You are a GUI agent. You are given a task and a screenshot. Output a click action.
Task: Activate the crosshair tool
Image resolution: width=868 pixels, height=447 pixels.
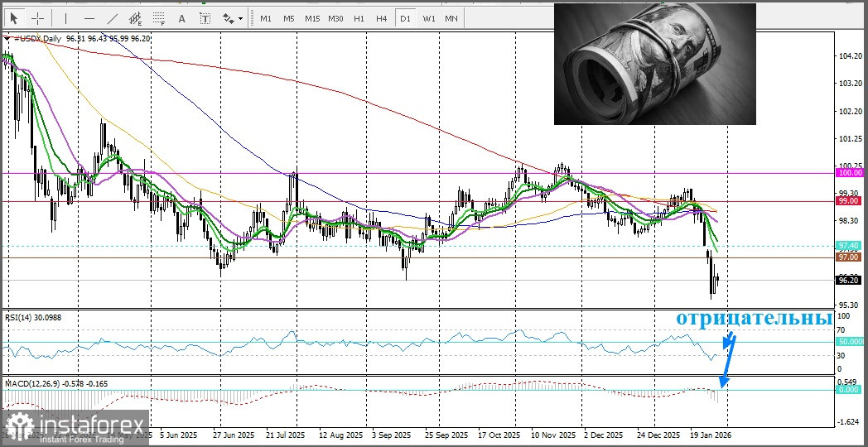click(x=38, y=18)
